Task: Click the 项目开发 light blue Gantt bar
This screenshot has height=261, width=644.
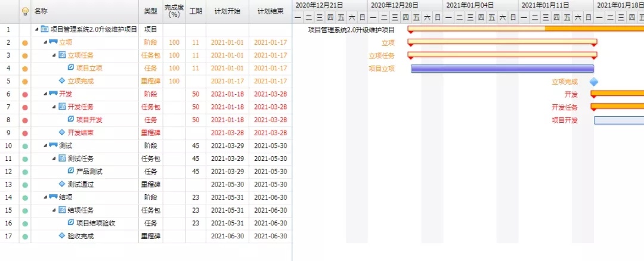Action: tap(619, 120)
